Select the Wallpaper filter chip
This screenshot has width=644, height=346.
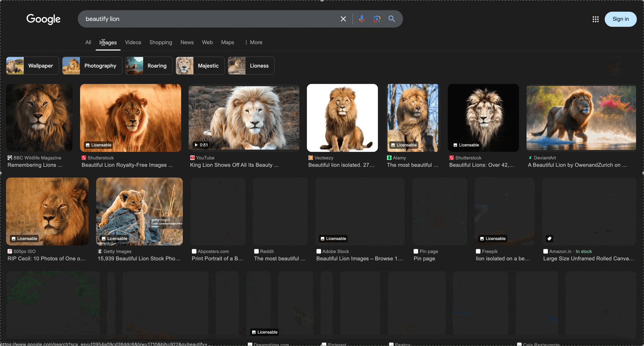pos(32,66)
